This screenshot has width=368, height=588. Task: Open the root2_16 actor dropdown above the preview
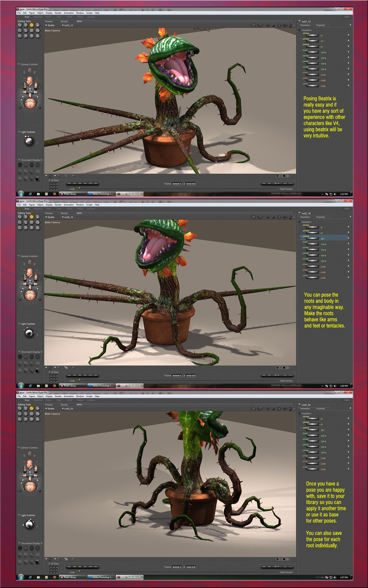click(x=68, y=218)
